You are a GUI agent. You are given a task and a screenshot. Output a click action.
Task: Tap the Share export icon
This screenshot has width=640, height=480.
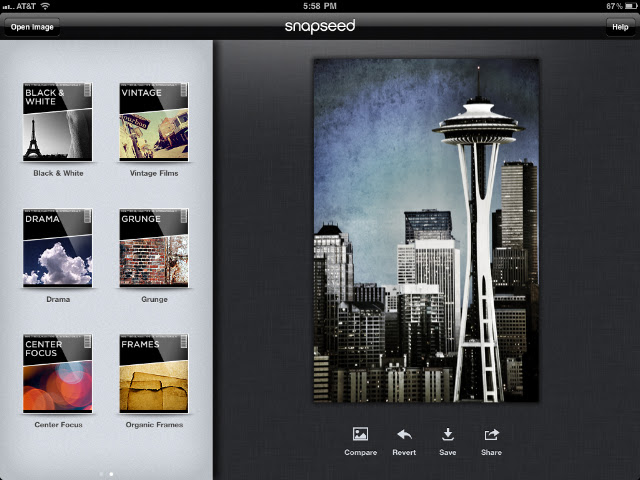(491, 434)
